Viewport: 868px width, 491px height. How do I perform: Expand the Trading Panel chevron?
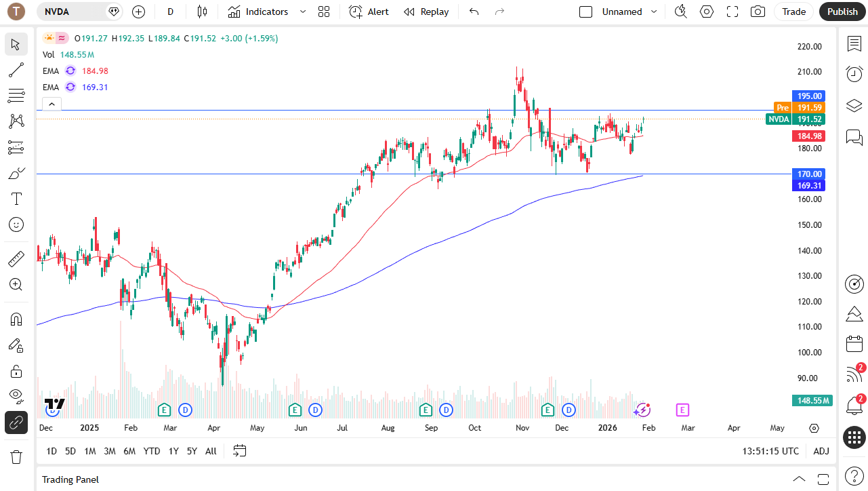coord(799,479)
